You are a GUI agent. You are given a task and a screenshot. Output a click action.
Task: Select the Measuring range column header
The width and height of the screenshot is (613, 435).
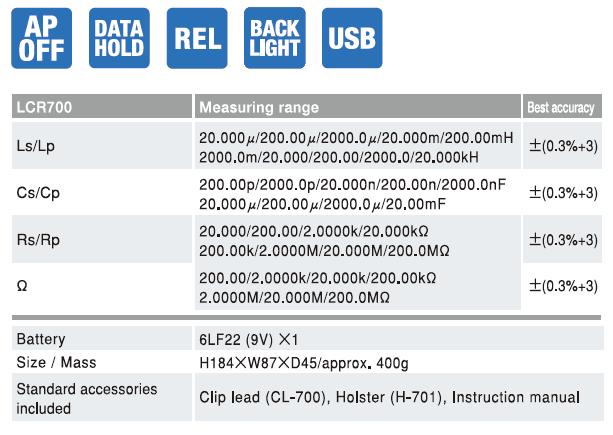pos(358,106)
